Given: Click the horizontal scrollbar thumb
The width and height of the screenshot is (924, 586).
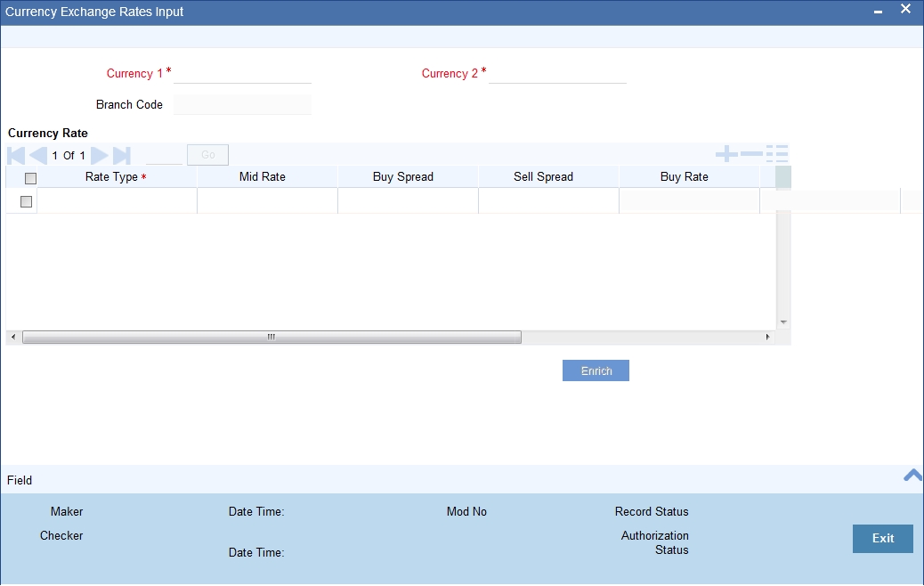Looking at the screenshot, I should click(272, 338).
